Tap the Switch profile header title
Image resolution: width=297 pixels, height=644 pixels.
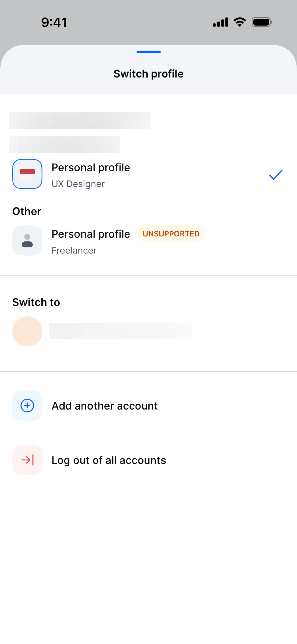point(148,74)
